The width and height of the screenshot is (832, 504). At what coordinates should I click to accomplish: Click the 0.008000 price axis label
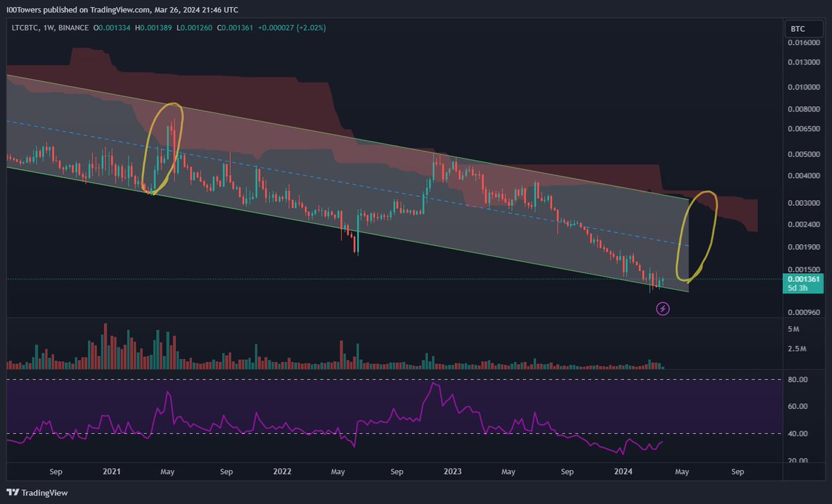click(x=805, y=110)
